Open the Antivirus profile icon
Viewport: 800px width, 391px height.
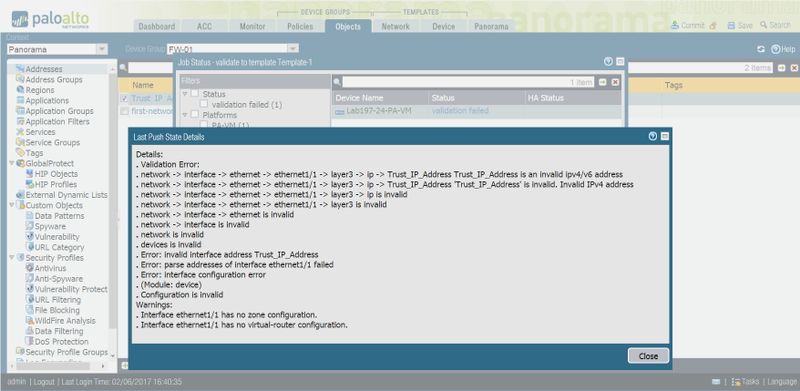tap(30, 268)
